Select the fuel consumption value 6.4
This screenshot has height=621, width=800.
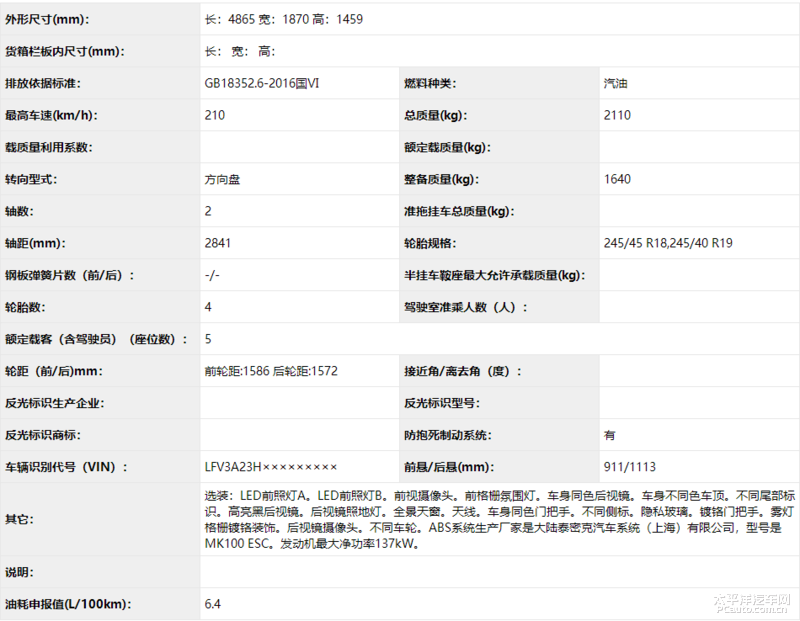coord(213,604)
